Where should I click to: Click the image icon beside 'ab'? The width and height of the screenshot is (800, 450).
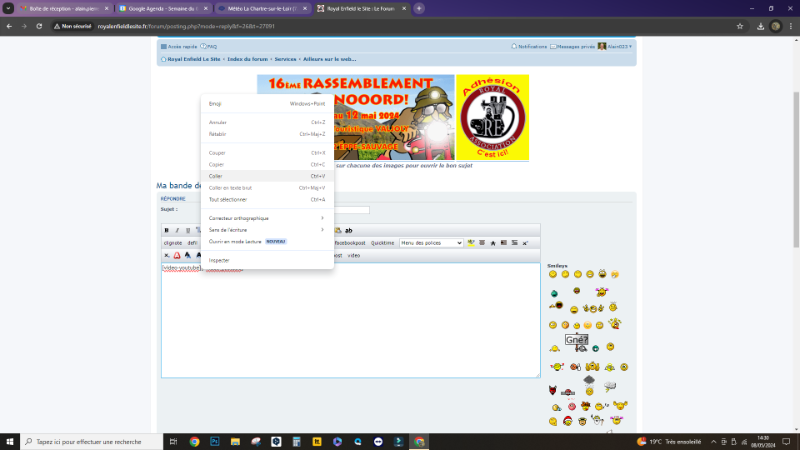338,231
